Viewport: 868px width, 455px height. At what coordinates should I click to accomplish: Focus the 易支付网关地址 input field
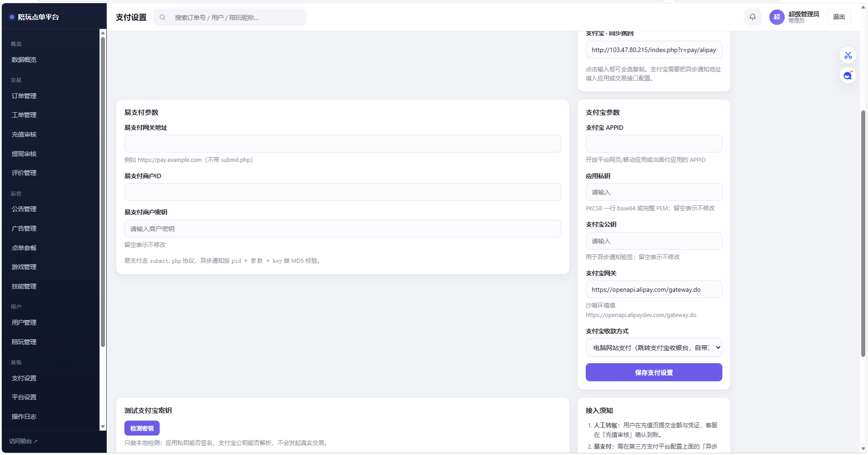pos(342,144)
